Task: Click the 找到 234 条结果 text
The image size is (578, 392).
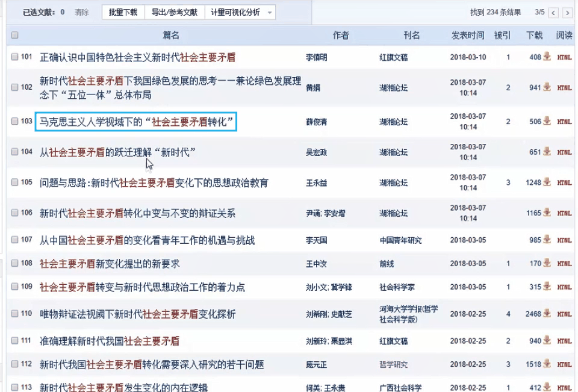Action: (x=496, y=13)
